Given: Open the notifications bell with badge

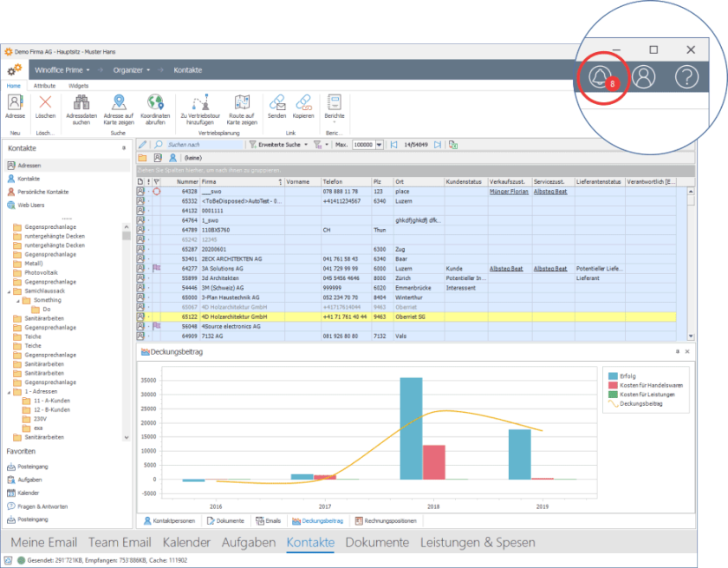Looking at the screenshot, I should tap(601, 76).
